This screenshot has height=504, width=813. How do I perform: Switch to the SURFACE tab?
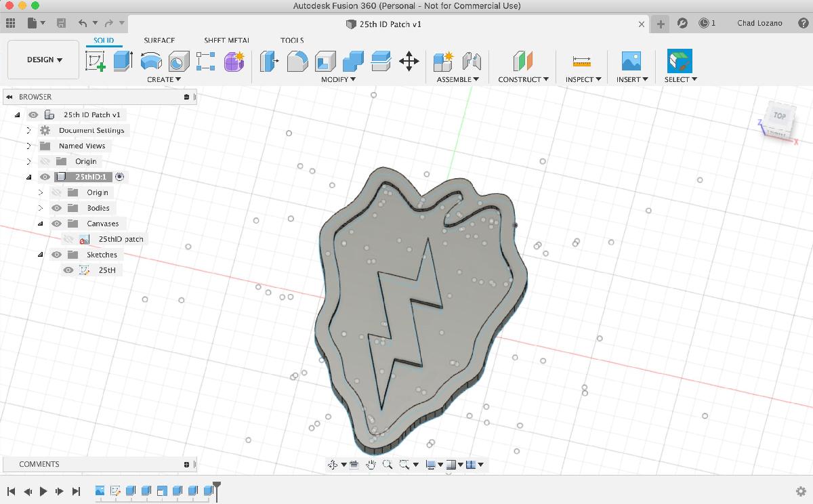tap(159, 41)
